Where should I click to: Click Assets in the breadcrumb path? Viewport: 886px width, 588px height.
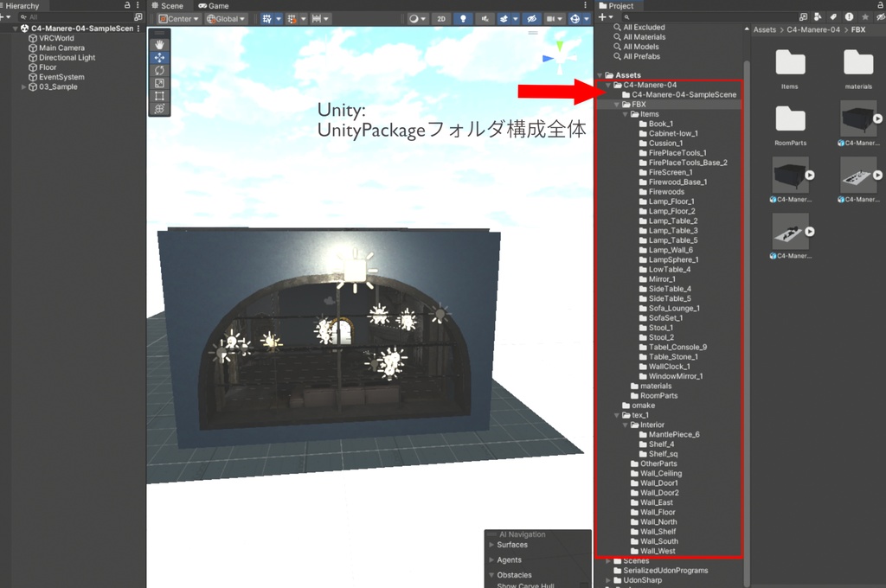(x=765, y=29)
